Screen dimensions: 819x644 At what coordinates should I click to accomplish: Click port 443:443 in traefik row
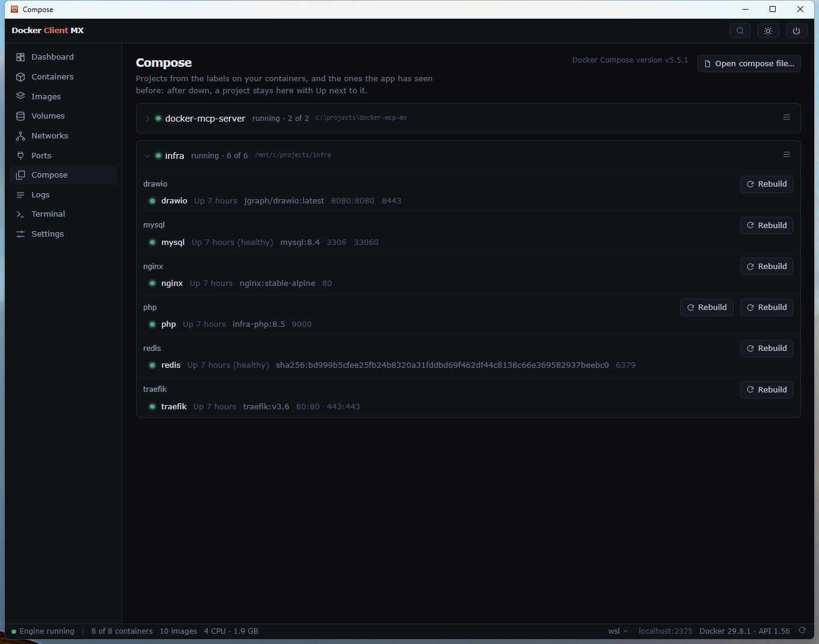click(343, 407)
